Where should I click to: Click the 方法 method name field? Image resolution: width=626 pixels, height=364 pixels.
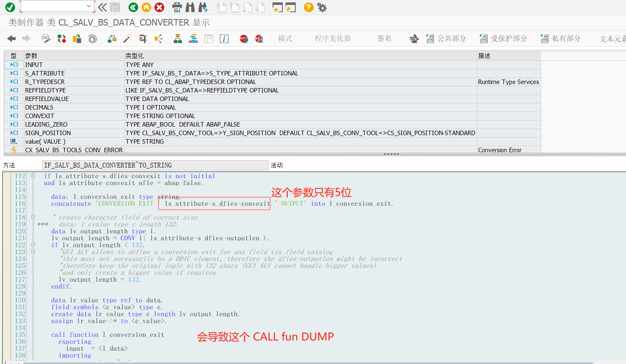pos(155,165)
